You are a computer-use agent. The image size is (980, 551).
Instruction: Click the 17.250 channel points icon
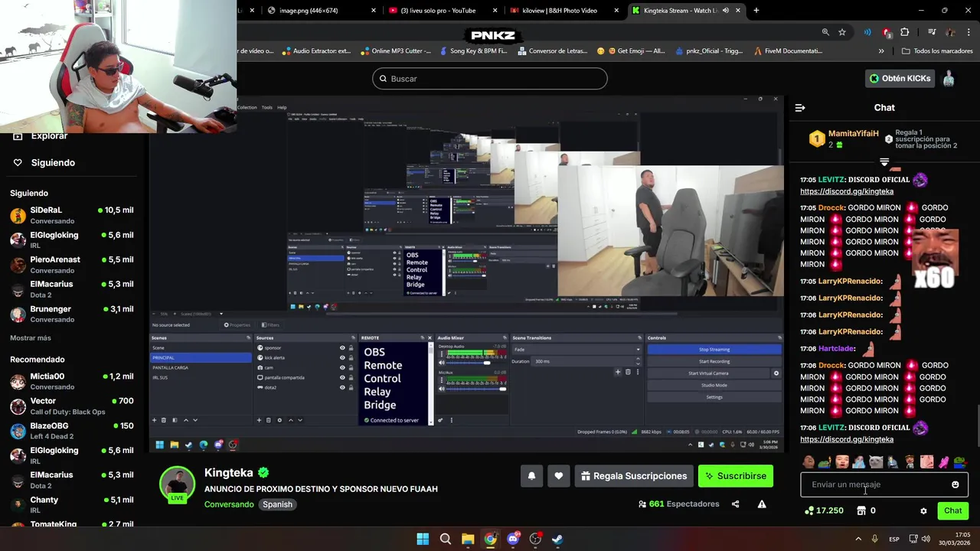[x=810, y=510]
